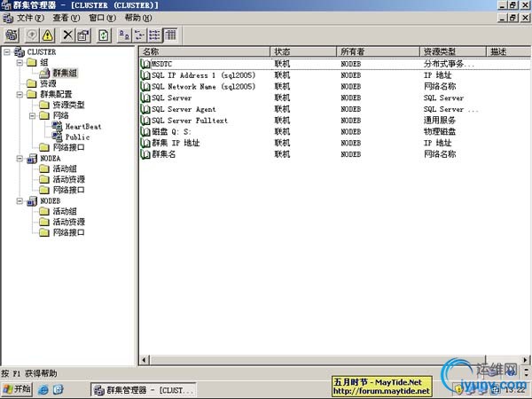The image size is (532, 399).
Task: Collapse the NODEB node
Action: pyautogui.click(x=20, y=201)
